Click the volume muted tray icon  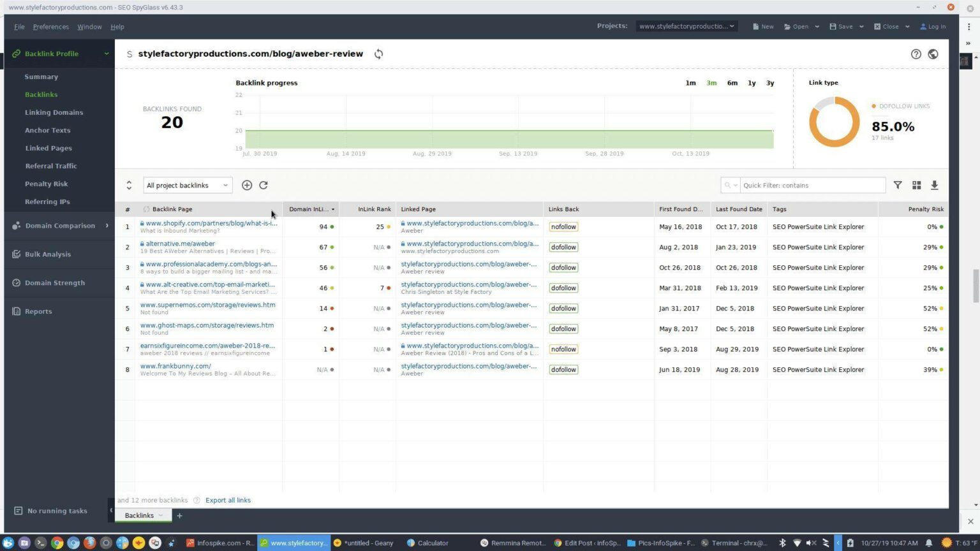point(811,543)
